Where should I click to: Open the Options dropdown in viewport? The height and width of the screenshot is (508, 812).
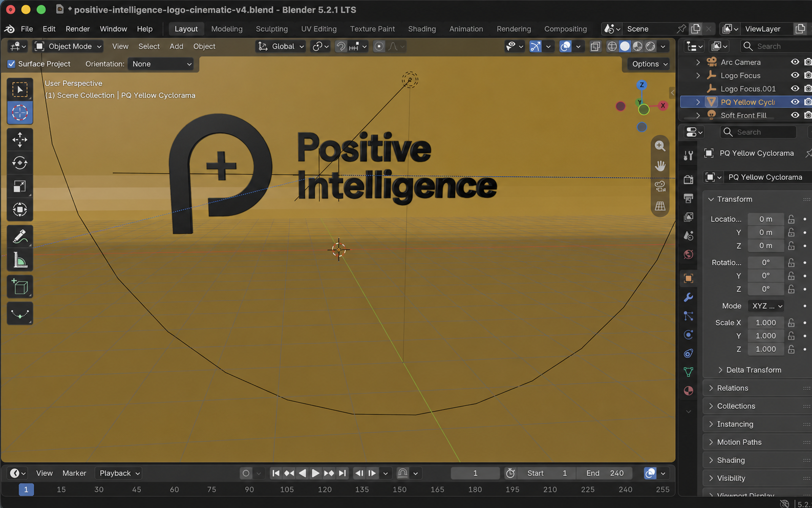coord(650,64)
